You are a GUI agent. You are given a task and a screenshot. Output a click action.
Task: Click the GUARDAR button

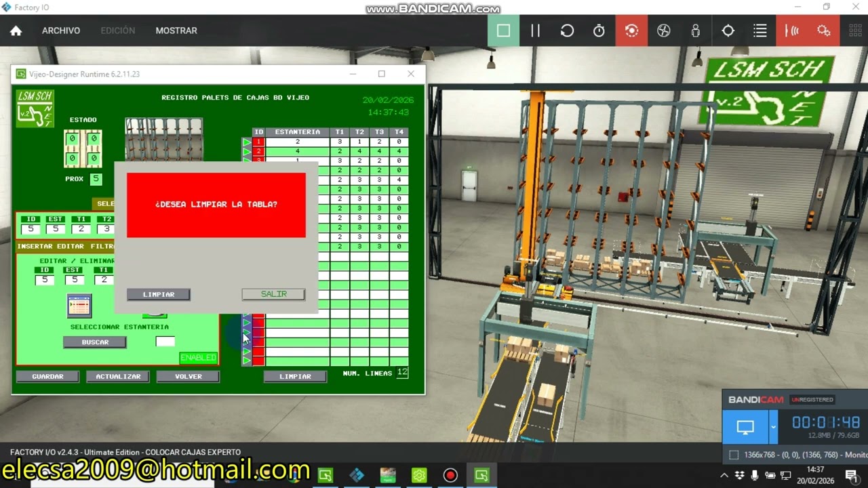(47, 376)
